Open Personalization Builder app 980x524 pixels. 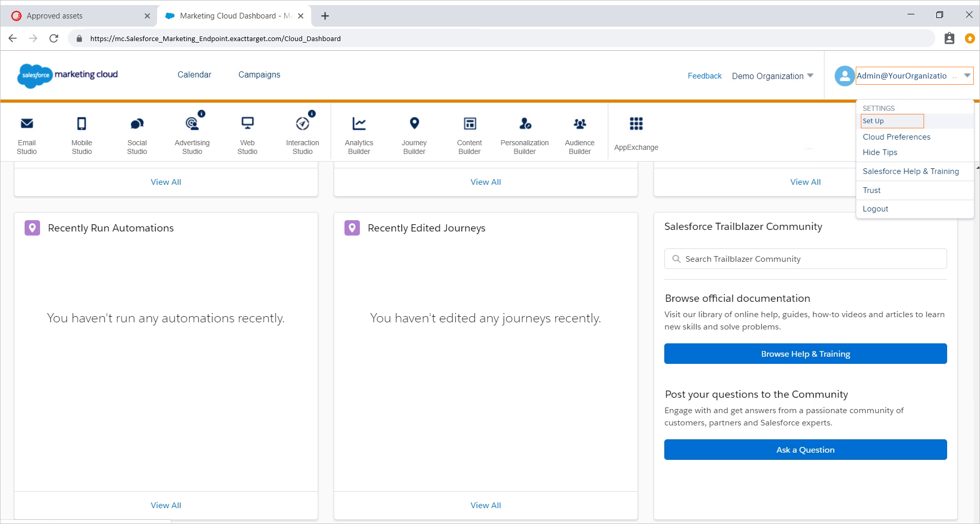(x=525, y=135)
